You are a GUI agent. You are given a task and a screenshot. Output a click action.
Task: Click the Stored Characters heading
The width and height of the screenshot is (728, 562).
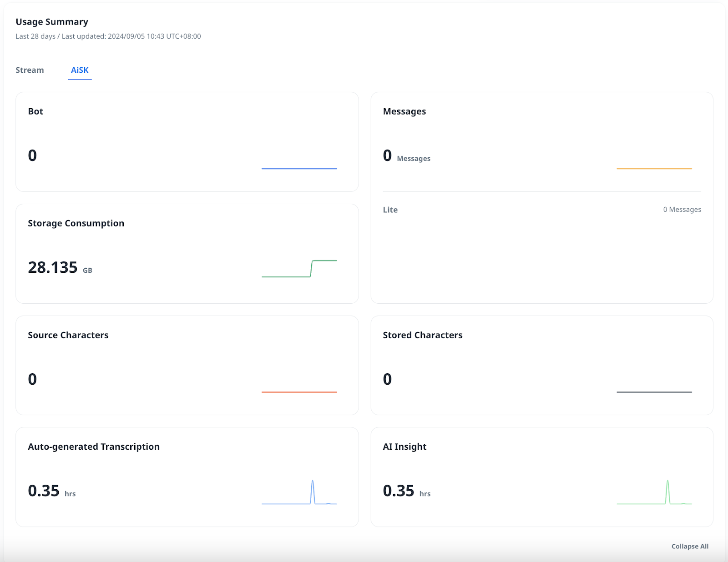point(422,335)
